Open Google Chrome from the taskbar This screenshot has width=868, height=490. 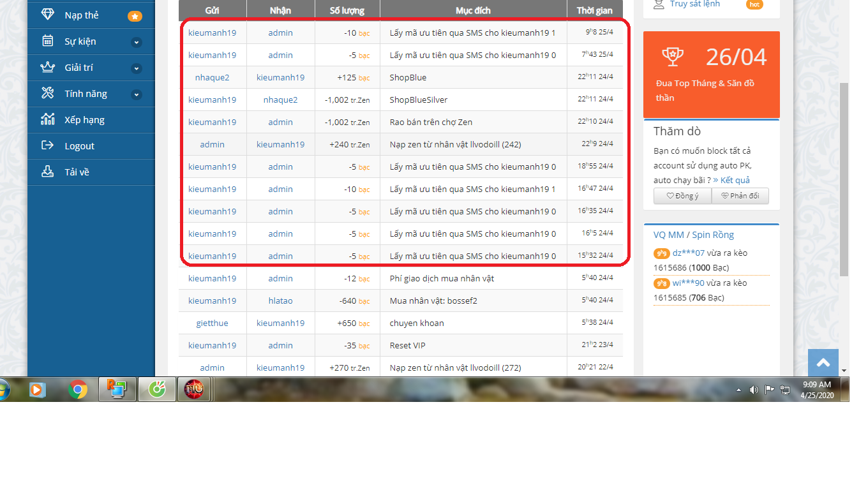click(x=79, y=389)
